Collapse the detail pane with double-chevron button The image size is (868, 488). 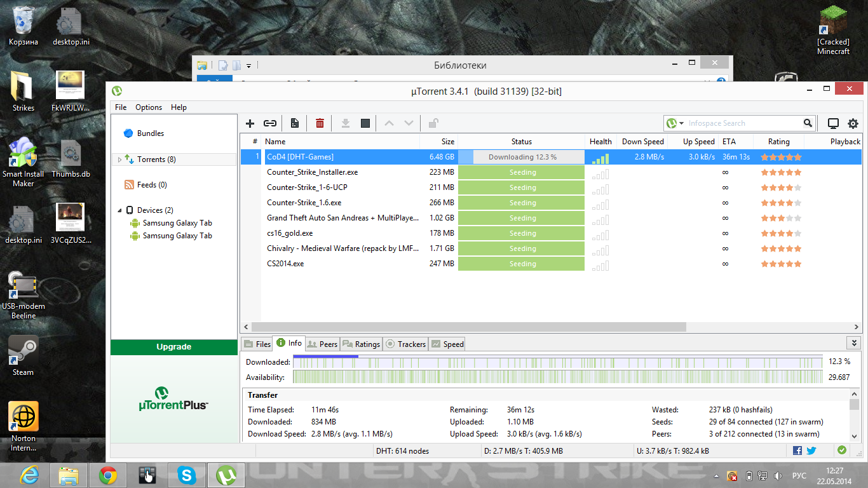pyautogui.click(x=853, y=343)
